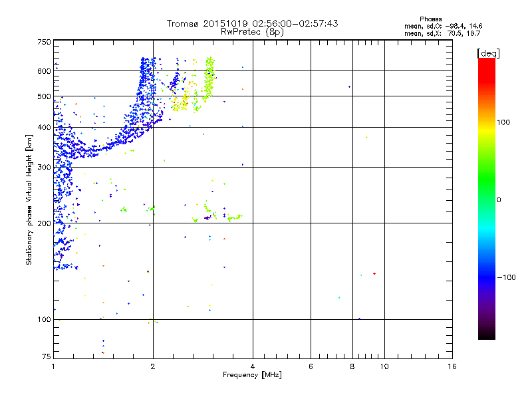The image size is (532, 399).
Task: Click the 'Frequency [MHz]' axis label
Action: [x=252, y=375]
